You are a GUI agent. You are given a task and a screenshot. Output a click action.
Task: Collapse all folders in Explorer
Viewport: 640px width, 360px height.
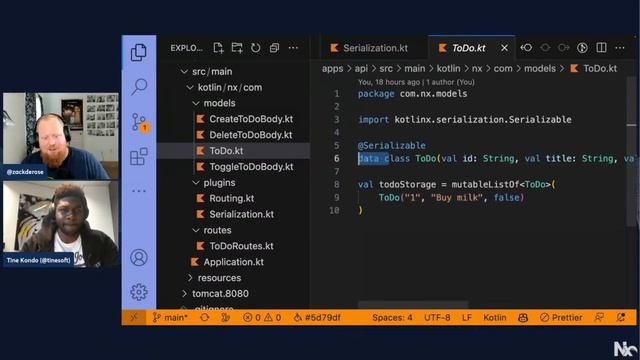coord(274,48)
